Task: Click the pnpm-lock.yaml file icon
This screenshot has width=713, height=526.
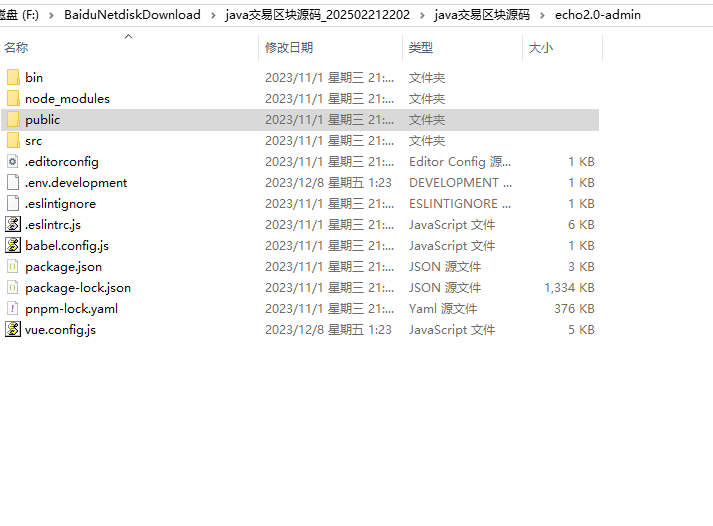Action: pyautogui.click(x=13, y=308)
